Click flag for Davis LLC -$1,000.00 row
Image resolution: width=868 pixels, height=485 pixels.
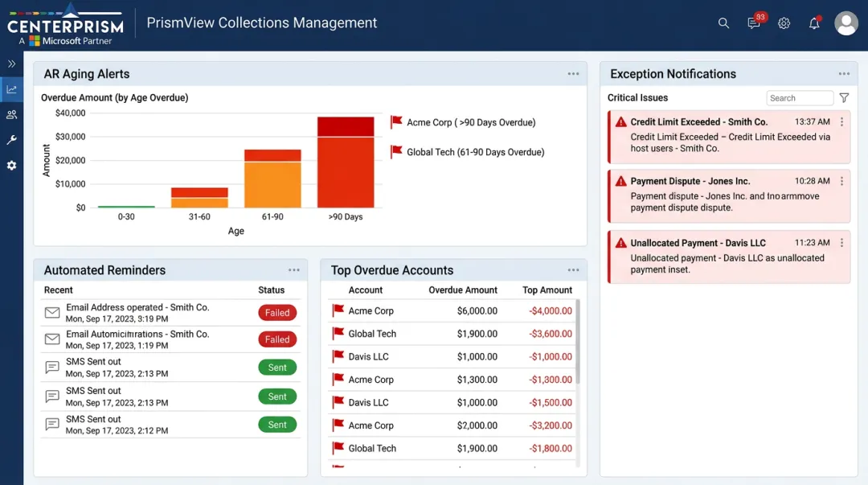[x=338, y=356]
